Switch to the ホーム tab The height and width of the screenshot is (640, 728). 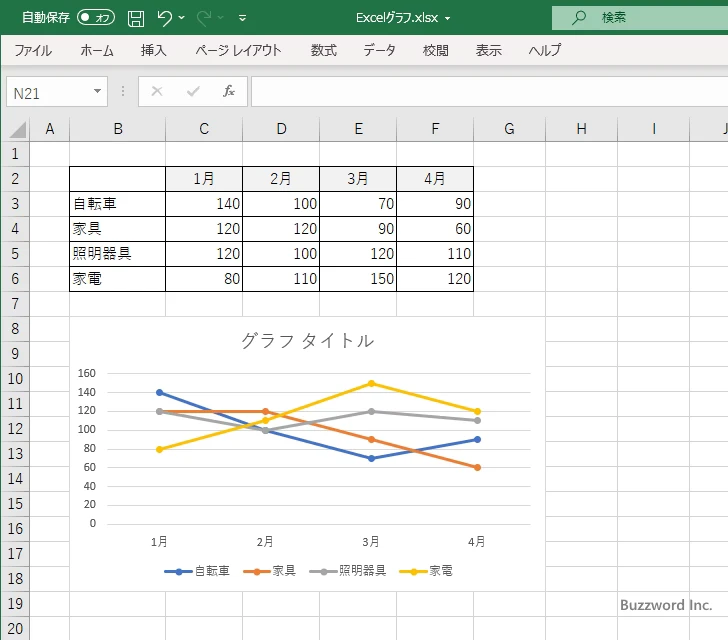coord(97,50)
